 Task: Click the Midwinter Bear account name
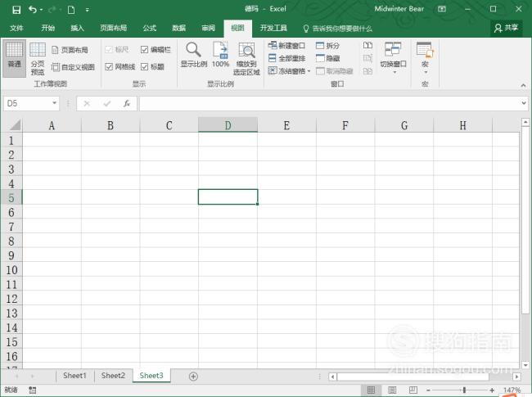pyautogui.click(x=399, y=9)
